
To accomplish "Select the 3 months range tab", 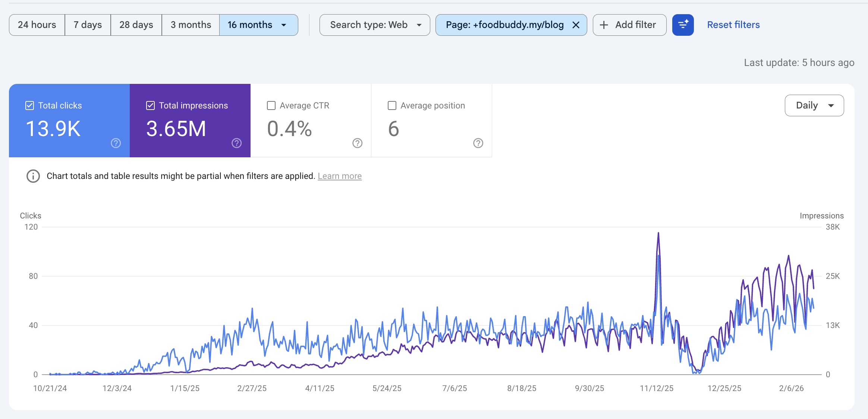I will tap(191, 25).
